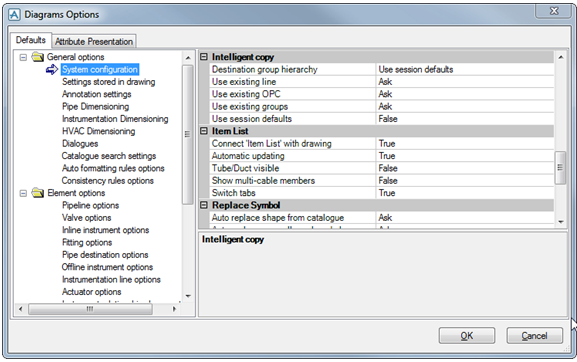The height and width of the screenshot is (362, 577).
Task: Toggle Tube/Duct visible False value
Action: [x=465, y=168]
